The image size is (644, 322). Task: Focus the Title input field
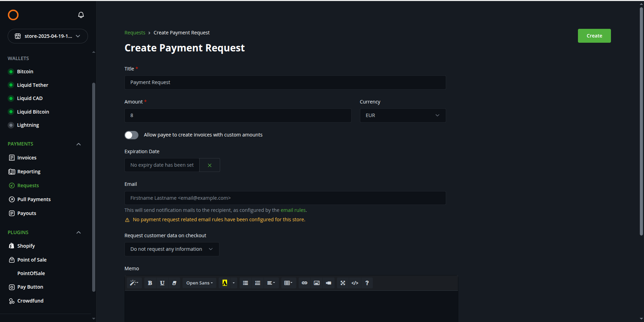285,83
